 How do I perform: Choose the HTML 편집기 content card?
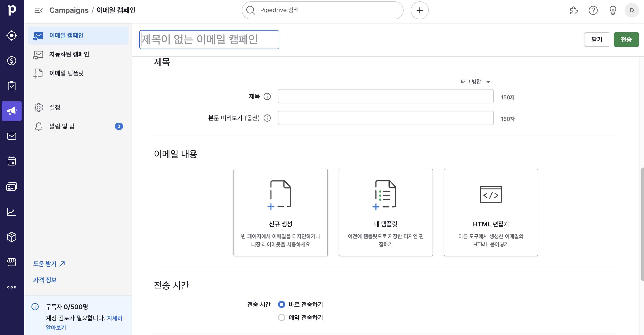(491, 212)
